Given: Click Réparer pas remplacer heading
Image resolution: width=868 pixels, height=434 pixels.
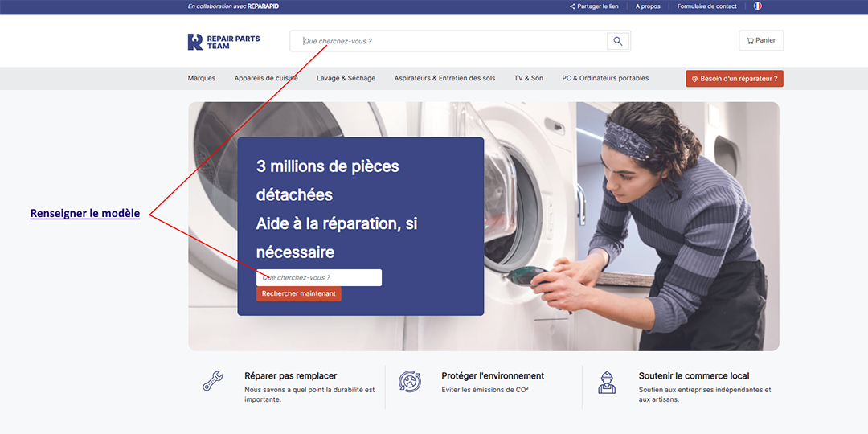Looking at the screenshot, I should click(x=291, y=376).
